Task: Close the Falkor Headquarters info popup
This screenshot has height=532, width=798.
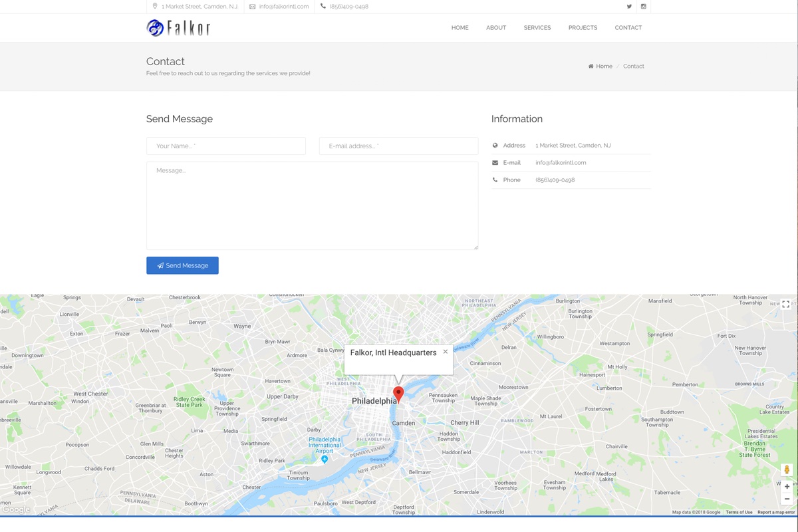Action: click(446, 352)
